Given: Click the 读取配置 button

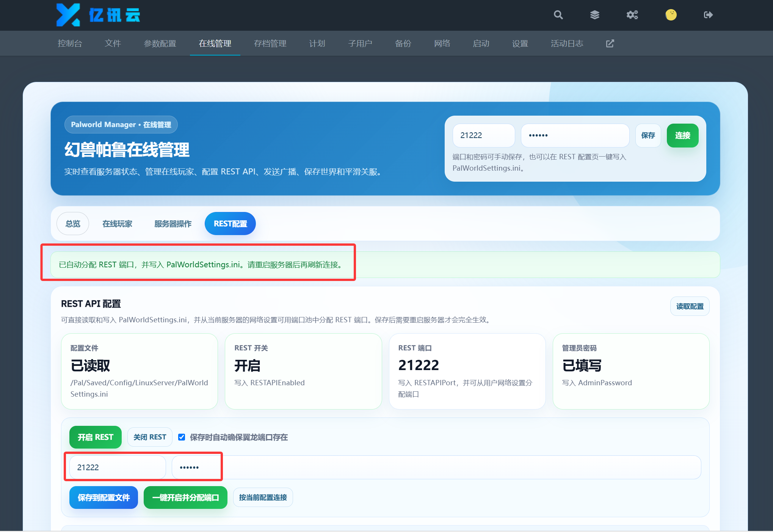Looking at the screenshot, I should point(690,306).
